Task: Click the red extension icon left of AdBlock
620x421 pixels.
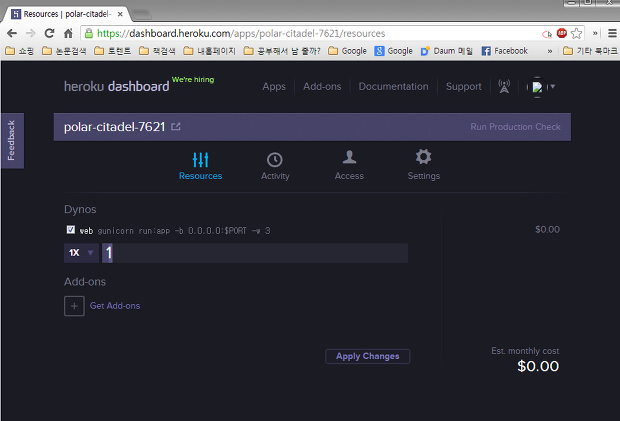Action: point(546,34)
